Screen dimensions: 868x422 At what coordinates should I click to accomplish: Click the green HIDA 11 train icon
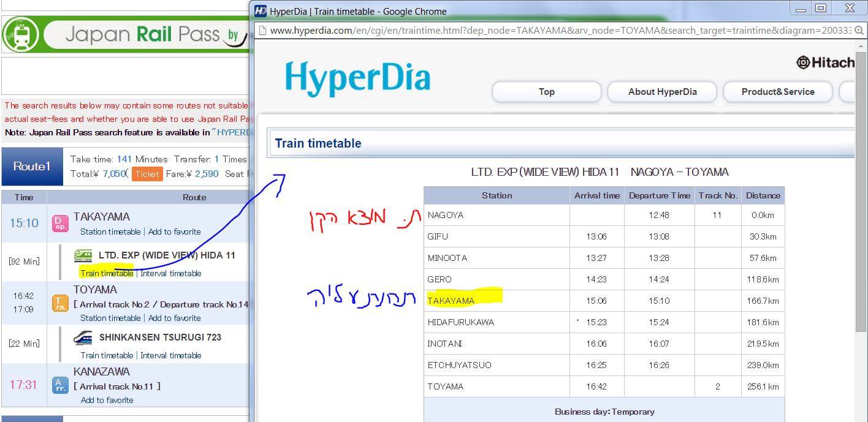[x=83, y=255]
